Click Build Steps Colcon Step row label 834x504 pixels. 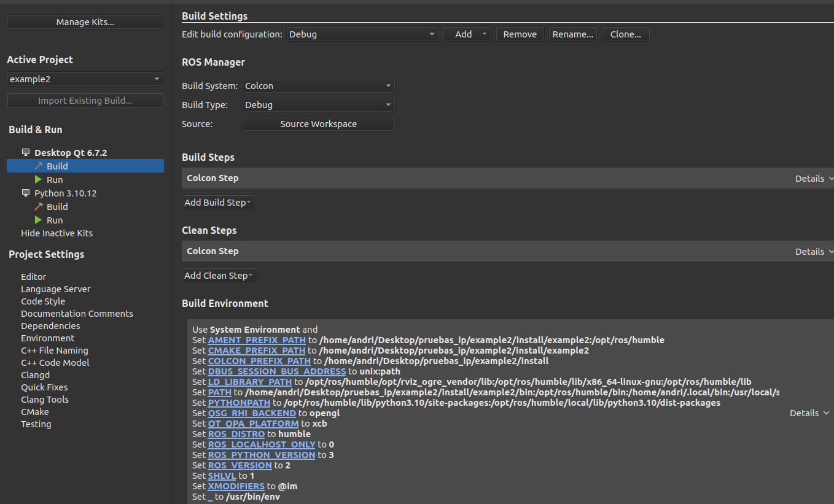pyautogui.click(x=212, y=178)
